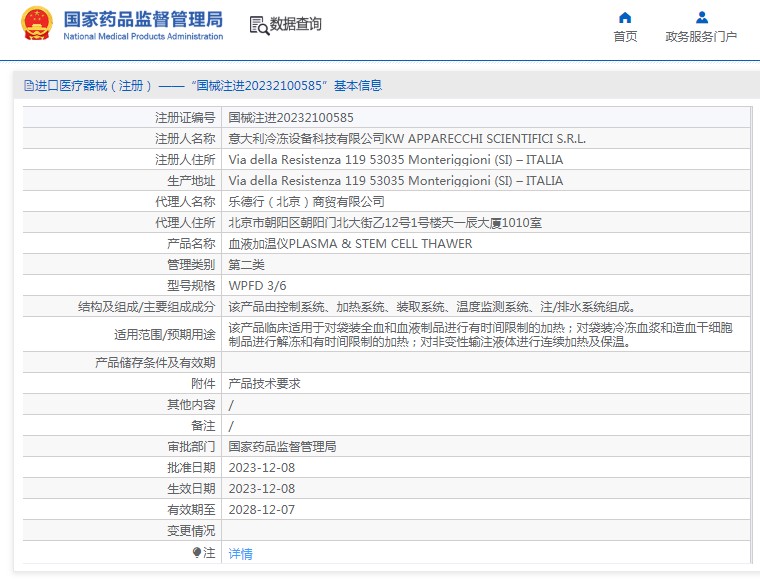760x581 pixels.
Task: Click the 批准日期 value 2023-12-08
Action: click(262, 468)
